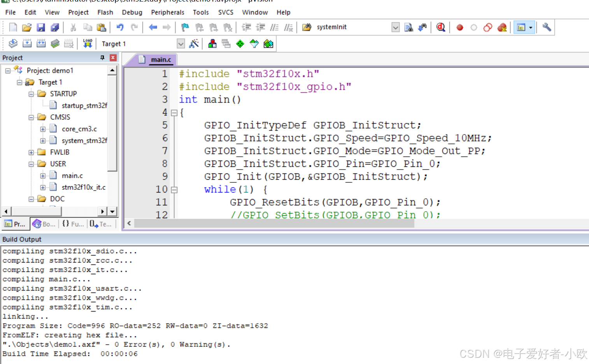589x364 pixels.
Task: Rebuild all target files
Action: coord(41,43)
